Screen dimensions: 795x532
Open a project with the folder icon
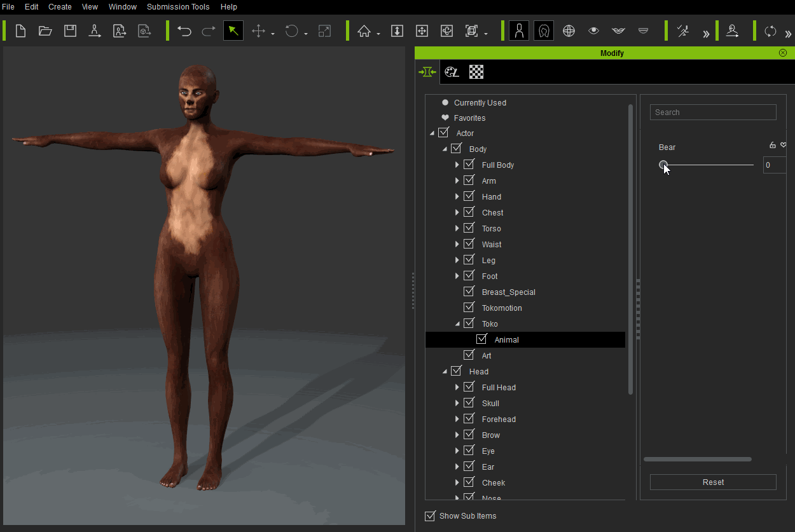click(x=45, y=31)
